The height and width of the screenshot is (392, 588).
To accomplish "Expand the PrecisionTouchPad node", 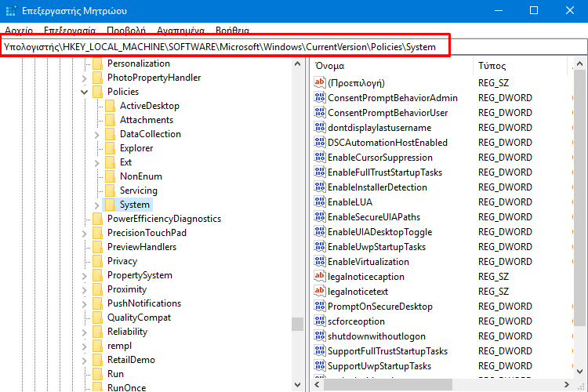I will 85,234.
